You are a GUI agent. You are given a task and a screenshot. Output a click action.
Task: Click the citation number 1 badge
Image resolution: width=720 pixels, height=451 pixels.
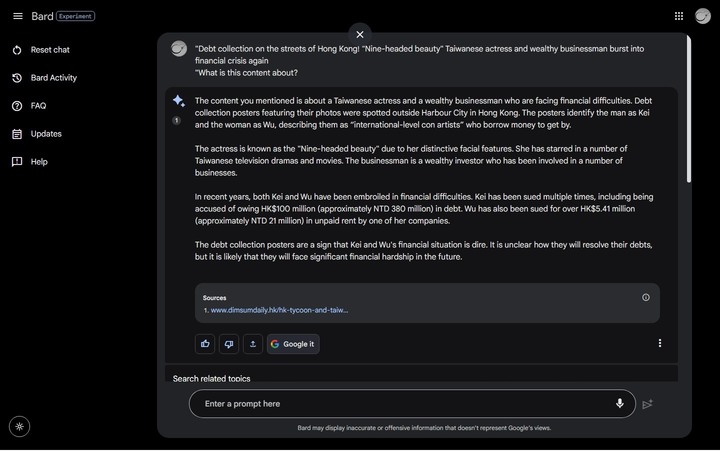tap(176, 120)
